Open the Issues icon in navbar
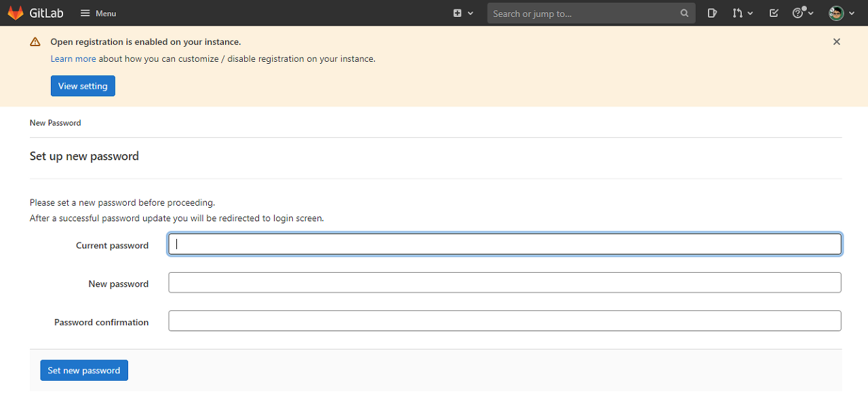Image resolution: width=868 pixels, height=395 pixels. [x=712, y=13]
